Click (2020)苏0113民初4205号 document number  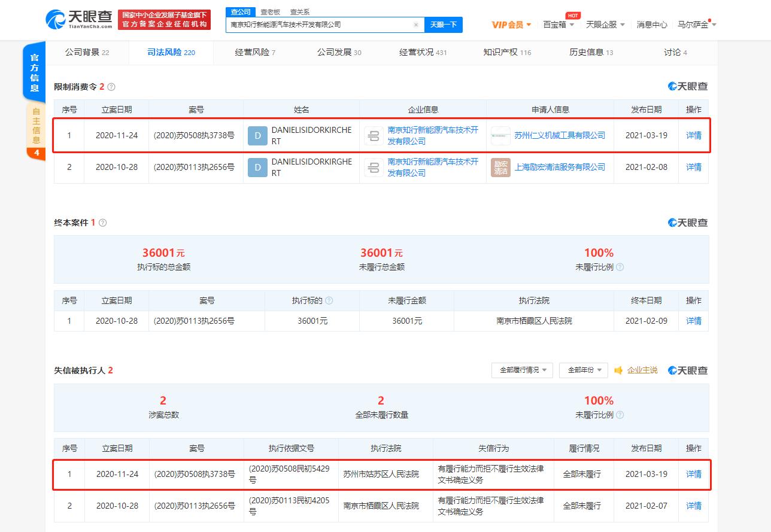pos(289,506)
